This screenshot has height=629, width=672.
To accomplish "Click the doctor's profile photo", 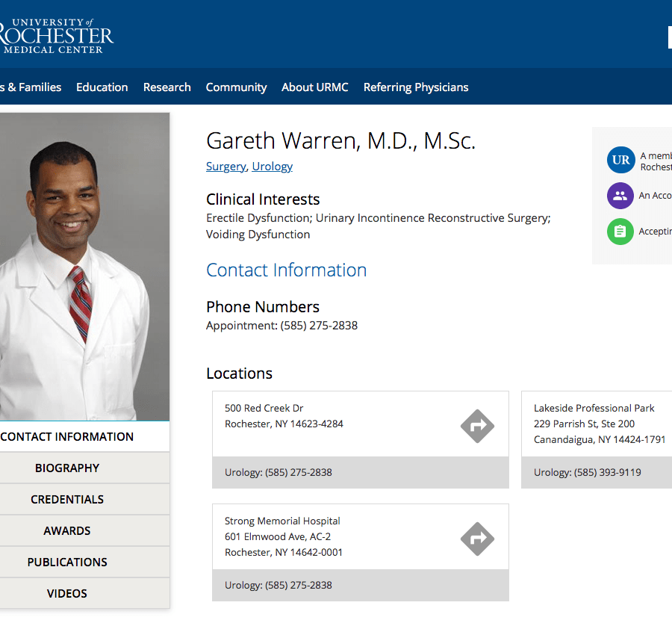I will (84, 265).
